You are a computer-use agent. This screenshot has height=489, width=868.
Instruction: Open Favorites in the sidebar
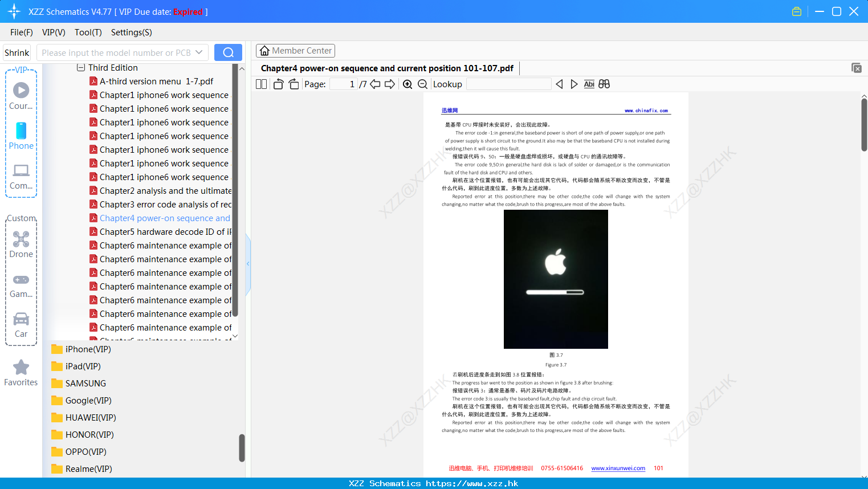pos(21,373)
